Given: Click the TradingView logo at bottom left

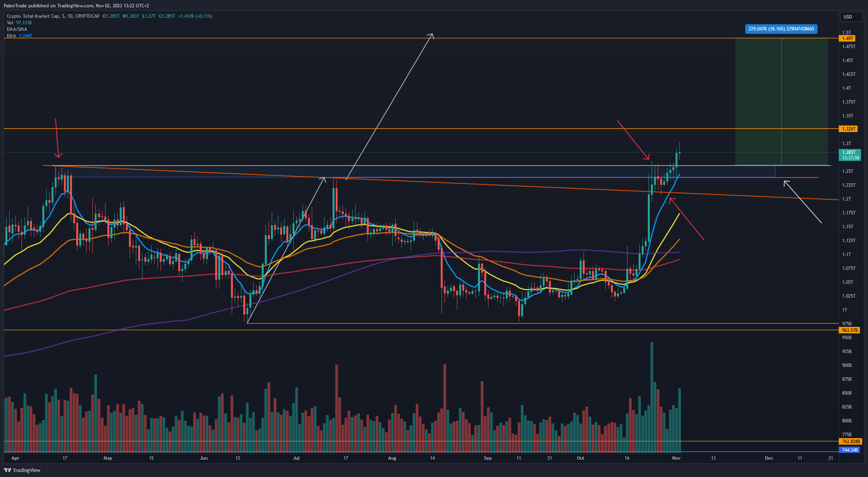Looking at the screenshot, I should click(22, 470).
